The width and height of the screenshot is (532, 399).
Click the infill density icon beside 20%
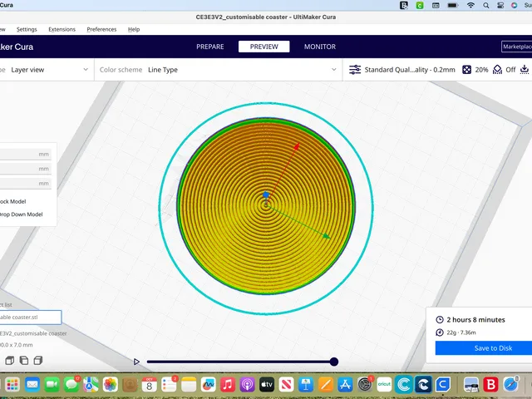coord(466,70)
